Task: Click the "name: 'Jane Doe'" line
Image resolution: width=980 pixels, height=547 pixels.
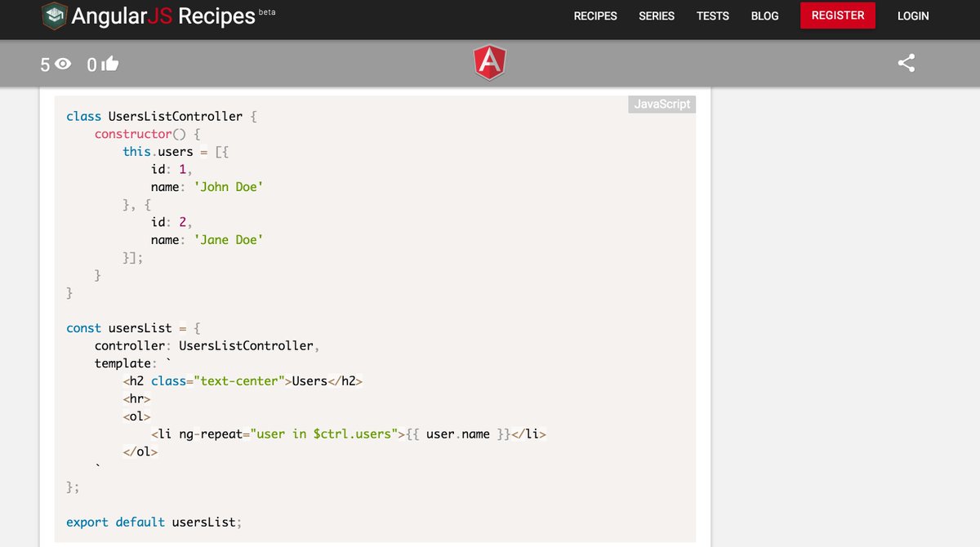Action: coord(207,240)
